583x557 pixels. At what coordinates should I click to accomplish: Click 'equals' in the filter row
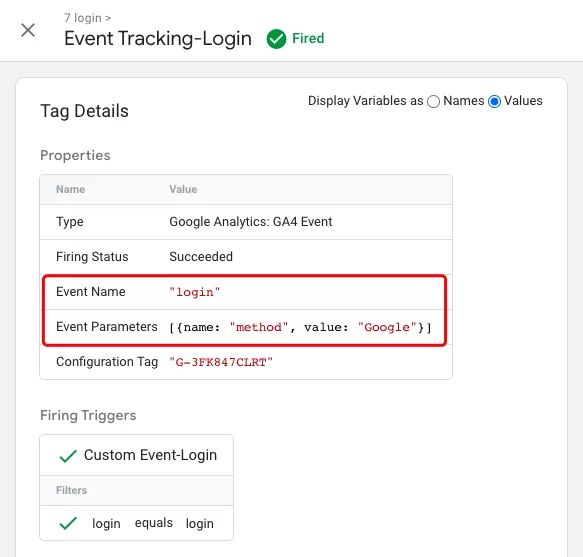tap(154, 523)
